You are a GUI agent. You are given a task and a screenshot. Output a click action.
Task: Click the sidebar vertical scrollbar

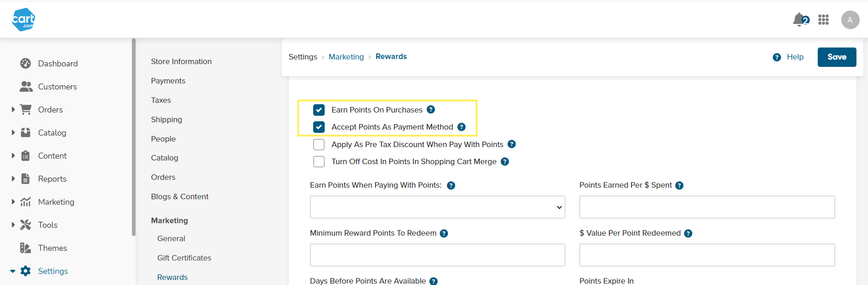(134, 137)
